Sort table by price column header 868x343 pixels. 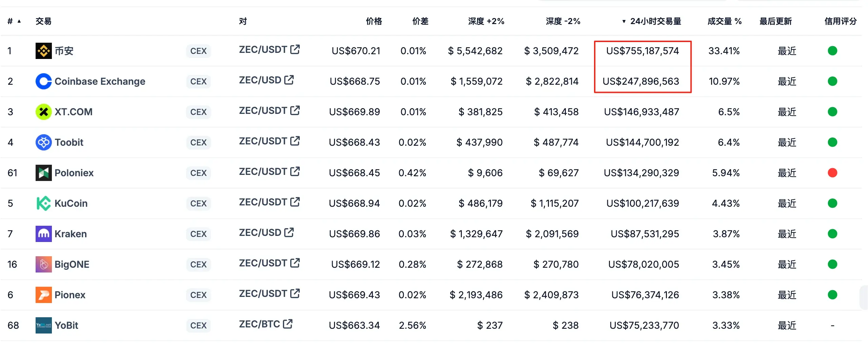pyautogui.click(x=374, y=21)
